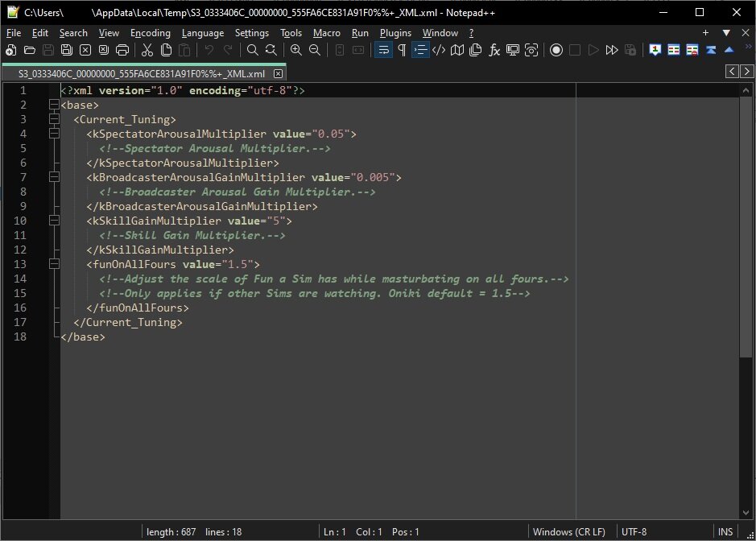Image resolution: width=756 pixels, height=541 pixels.
Task: Open the Document List panel icon
Action: 475,50
